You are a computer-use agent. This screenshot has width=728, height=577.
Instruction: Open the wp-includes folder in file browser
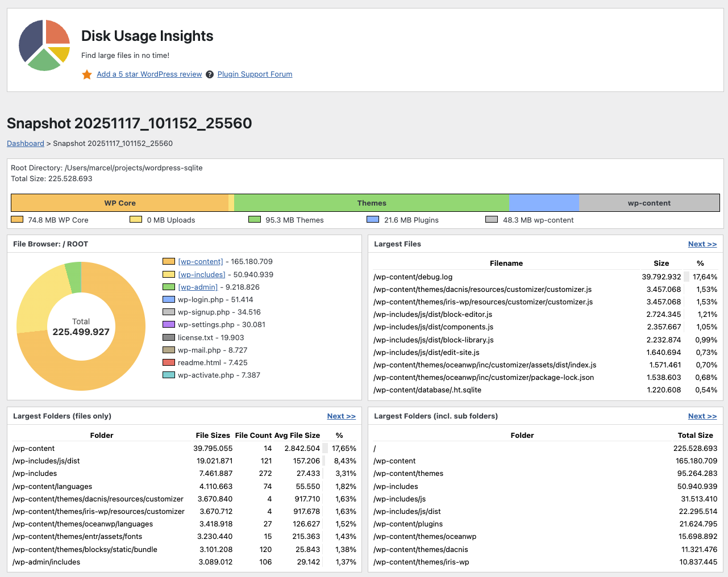tap(201, 275)
